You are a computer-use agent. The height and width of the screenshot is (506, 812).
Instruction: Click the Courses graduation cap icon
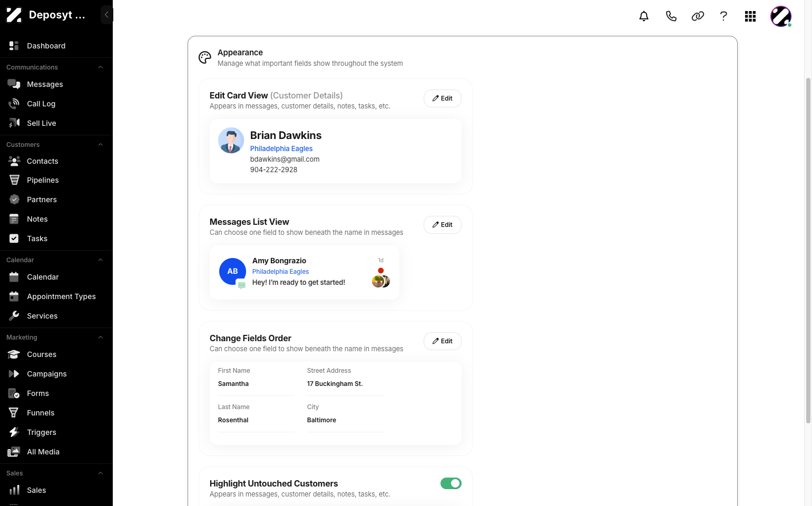14,354
